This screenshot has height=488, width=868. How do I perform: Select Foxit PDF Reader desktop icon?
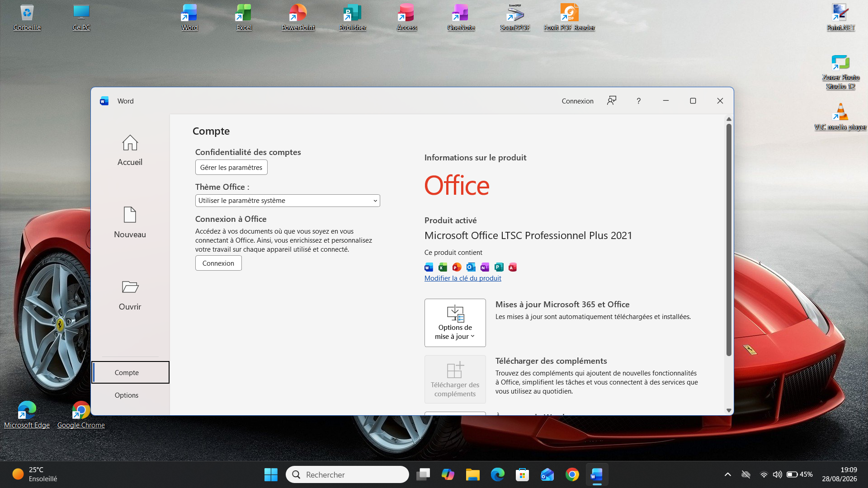tap(569, 17)
